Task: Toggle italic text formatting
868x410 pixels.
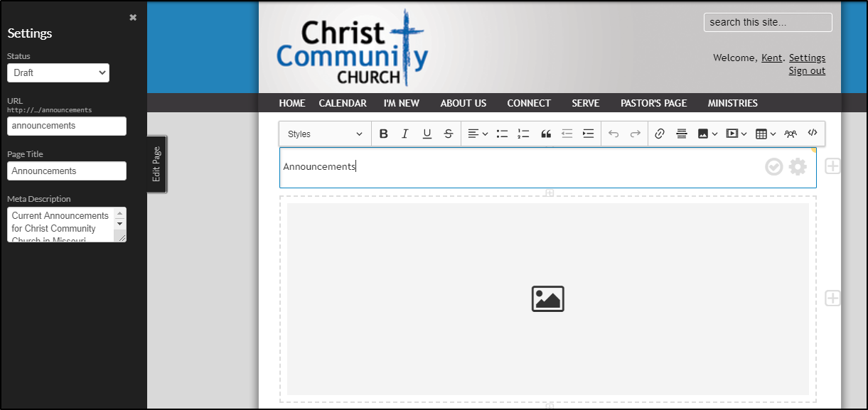Action: pos(405,134)
